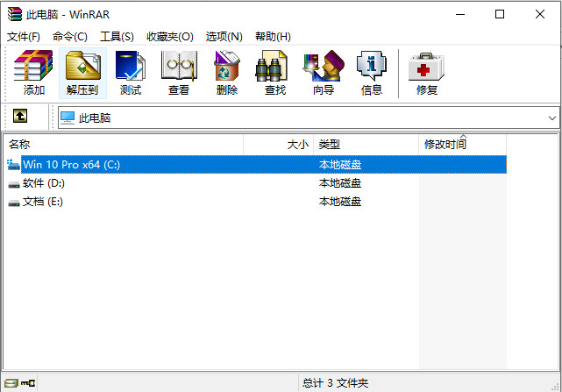The height and width of the screenshot is (392, 562).
Task: Click the 添加 (Add) toolbar icon
Action: tap(33, 66)
